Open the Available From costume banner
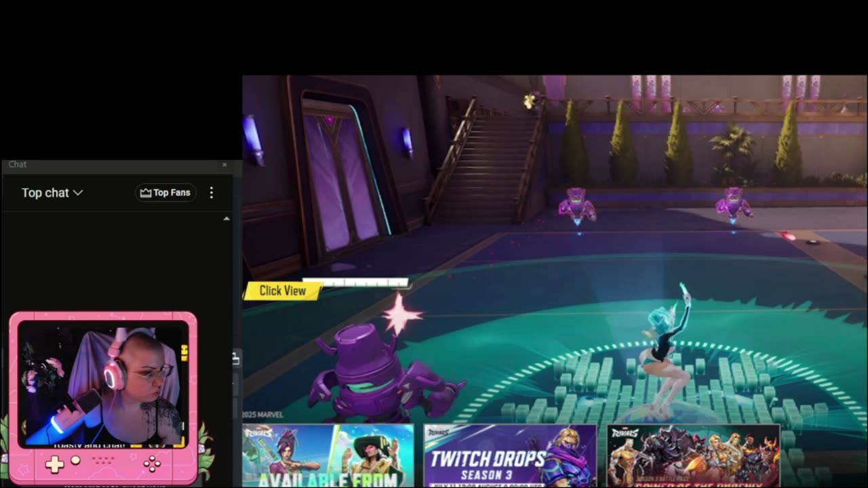 pos(328,455)
